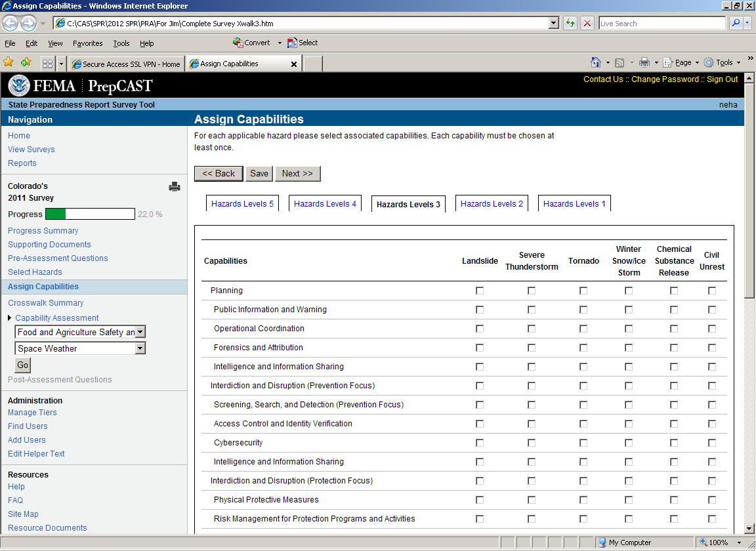Click the browser address bar field

point(302,24)
